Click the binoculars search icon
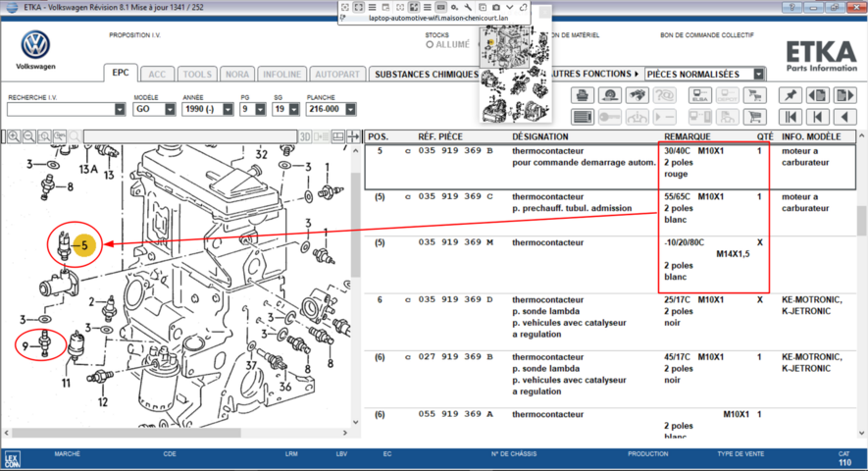Viewport: 868px width, 471px height. (638, 95)
